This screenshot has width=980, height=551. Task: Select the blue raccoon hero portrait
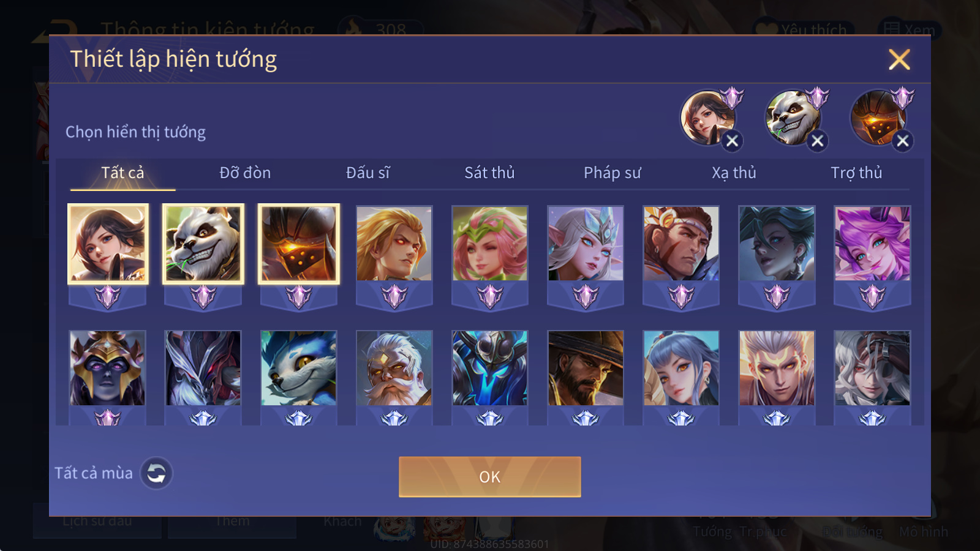click(299, 368)
